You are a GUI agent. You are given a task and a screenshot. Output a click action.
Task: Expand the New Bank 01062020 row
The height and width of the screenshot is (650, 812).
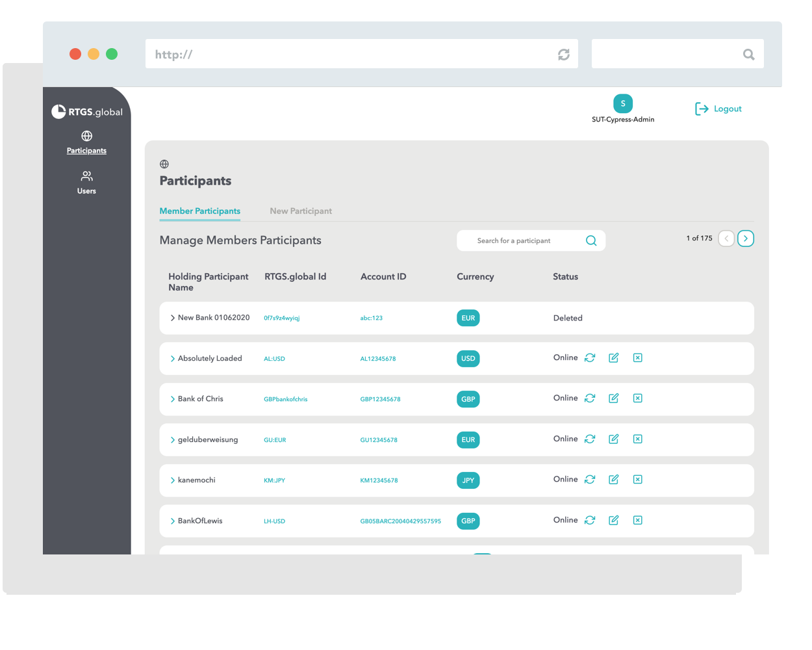click(x=172, y=318)
